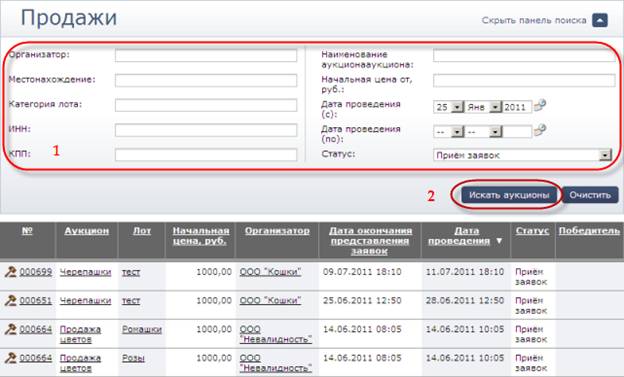Focus the Начальная цена от input field
Screen dimensions: 624x377
point(524,80)
